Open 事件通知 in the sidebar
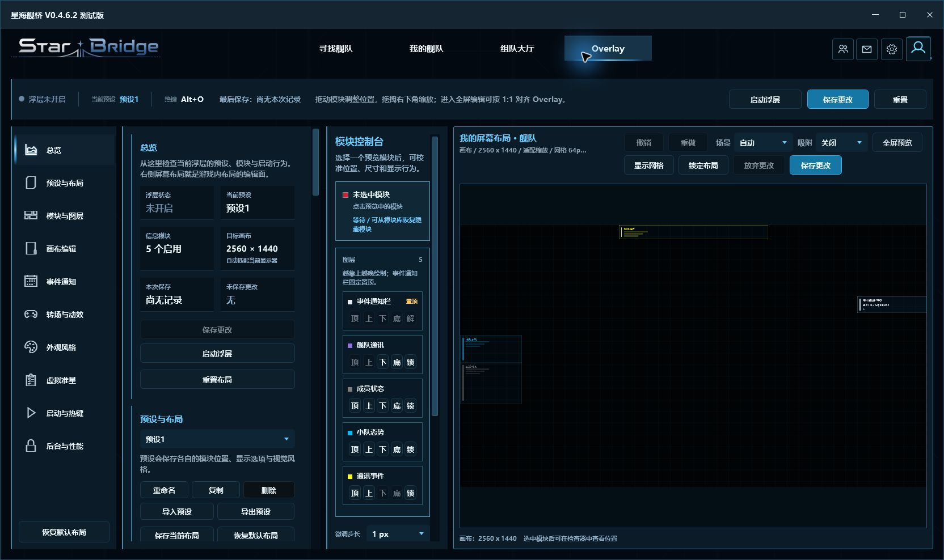Viewport: 944px width, 560px height. pyautogui.click(x=64, y=281)
